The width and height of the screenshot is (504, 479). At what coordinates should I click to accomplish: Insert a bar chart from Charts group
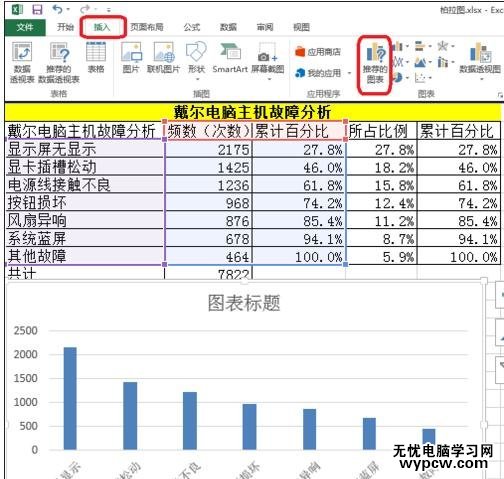click(x=420, y=46)
